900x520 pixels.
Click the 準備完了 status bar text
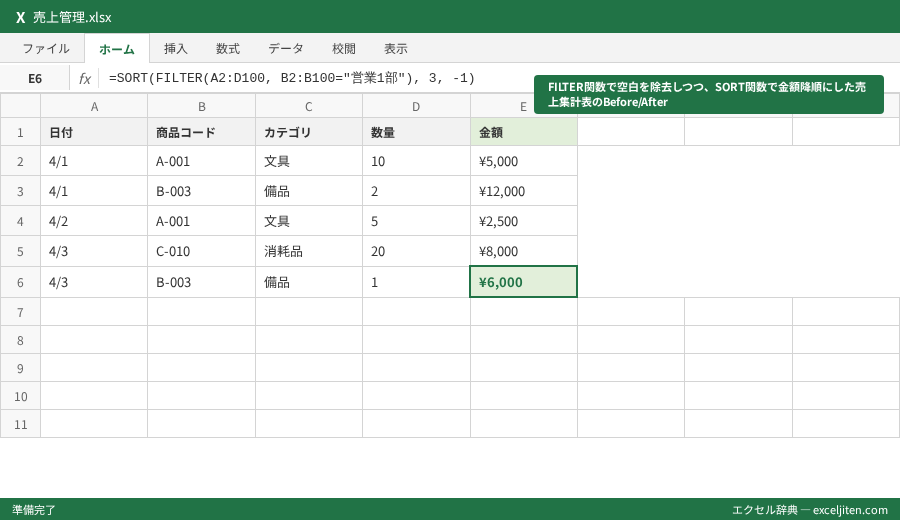(34, 510)
